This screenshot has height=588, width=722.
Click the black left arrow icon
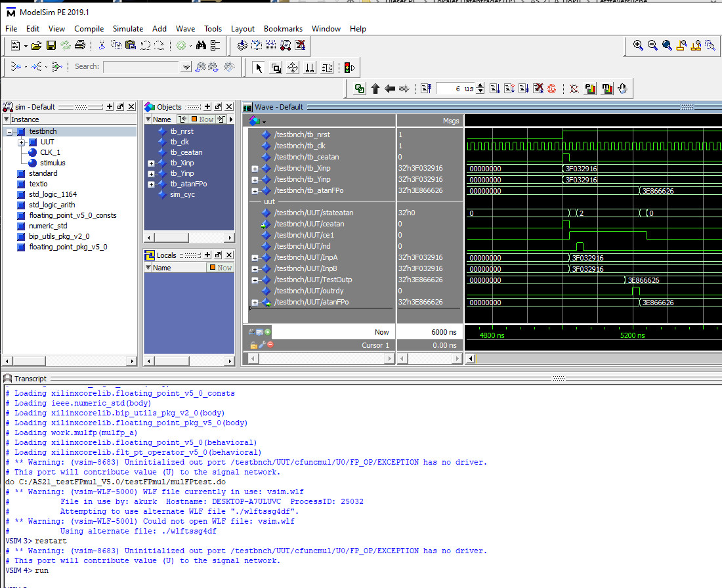point(389,89)
